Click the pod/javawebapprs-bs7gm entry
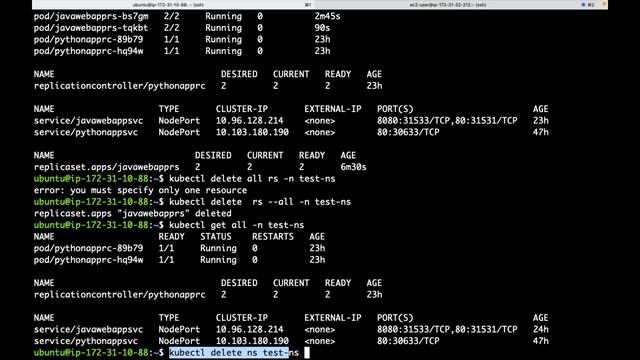This screenshot has height=360, width=640. click(91, 16)
